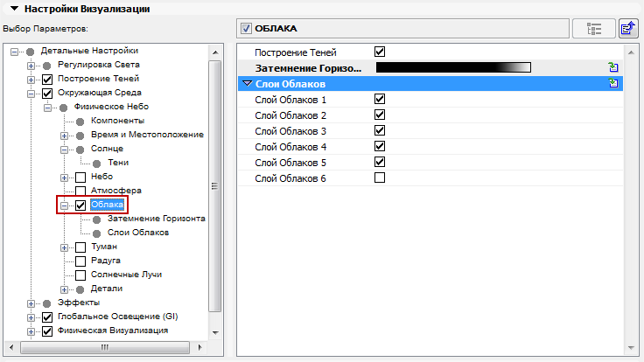644x362 pixels.
Task: Click the Затемнение Горизонта gradient bar
Action: click(452, 67)
